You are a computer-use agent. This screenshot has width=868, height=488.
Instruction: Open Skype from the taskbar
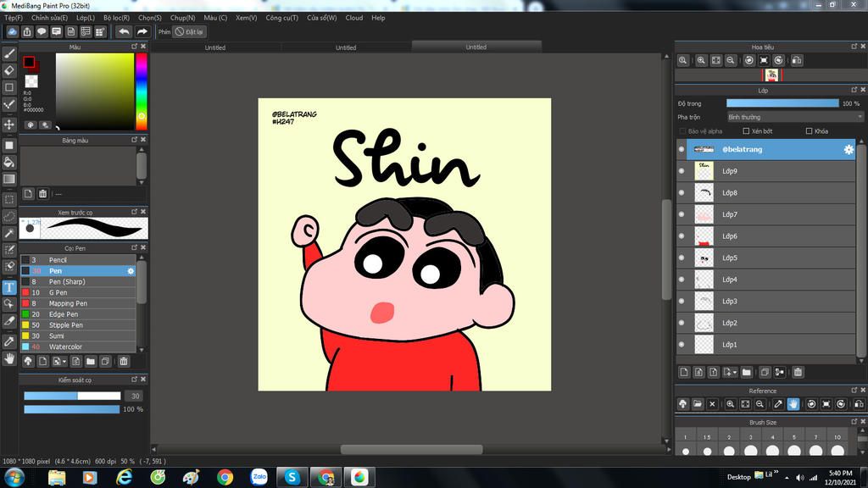tap(292, 477)
